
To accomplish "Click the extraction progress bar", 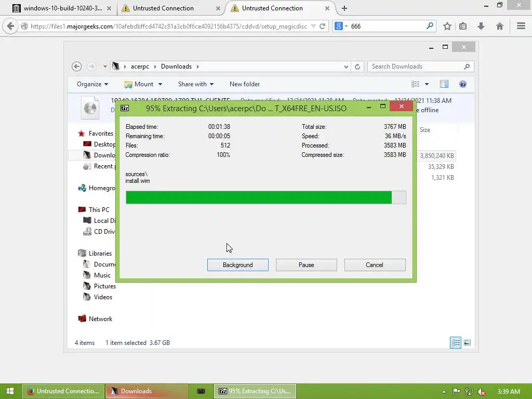I will coord(265,197).
